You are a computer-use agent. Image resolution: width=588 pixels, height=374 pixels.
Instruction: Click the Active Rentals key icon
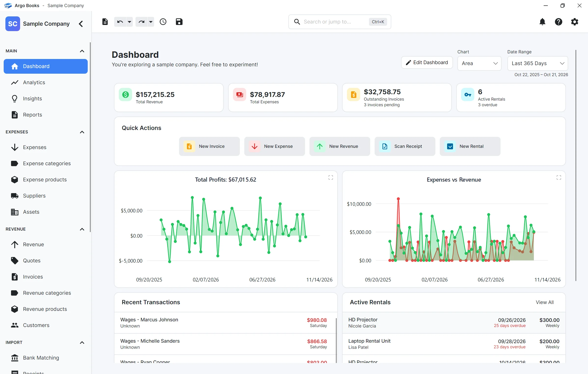pos(468,94)
